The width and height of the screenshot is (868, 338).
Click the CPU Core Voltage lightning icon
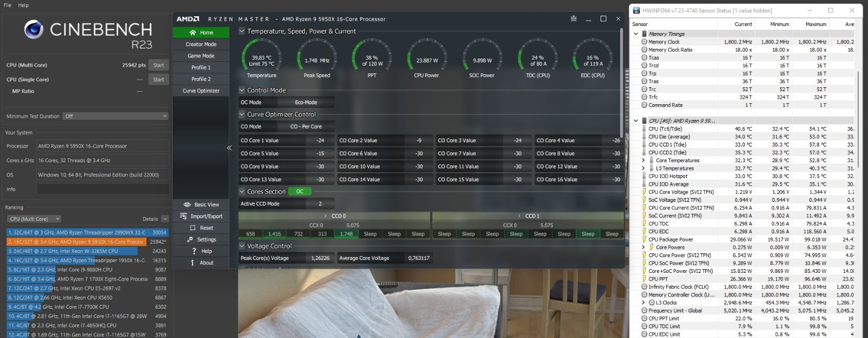[644, 192]
